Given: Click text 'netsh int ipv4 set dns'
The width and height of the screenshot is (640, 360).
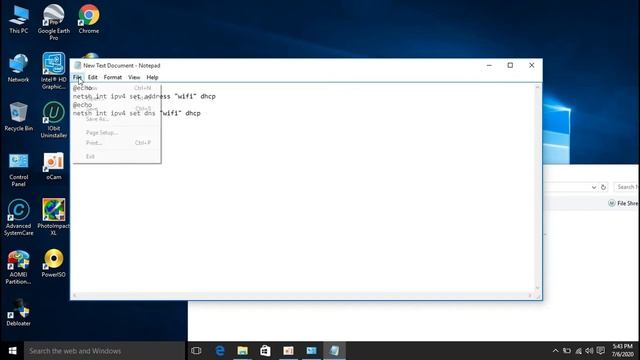Looking at the screenshot, I should (114, 113).
